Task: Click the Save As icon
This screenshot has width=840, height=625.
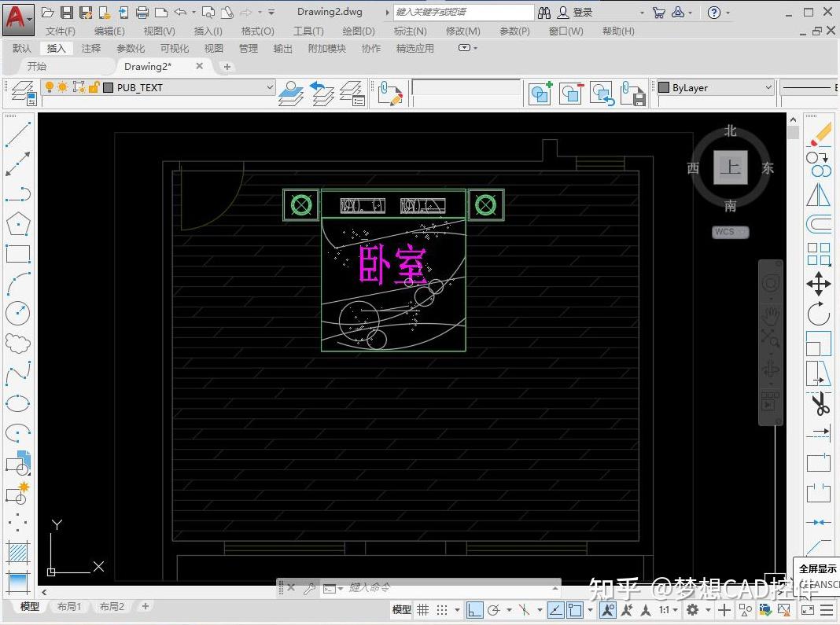Action: coord(86,12)
